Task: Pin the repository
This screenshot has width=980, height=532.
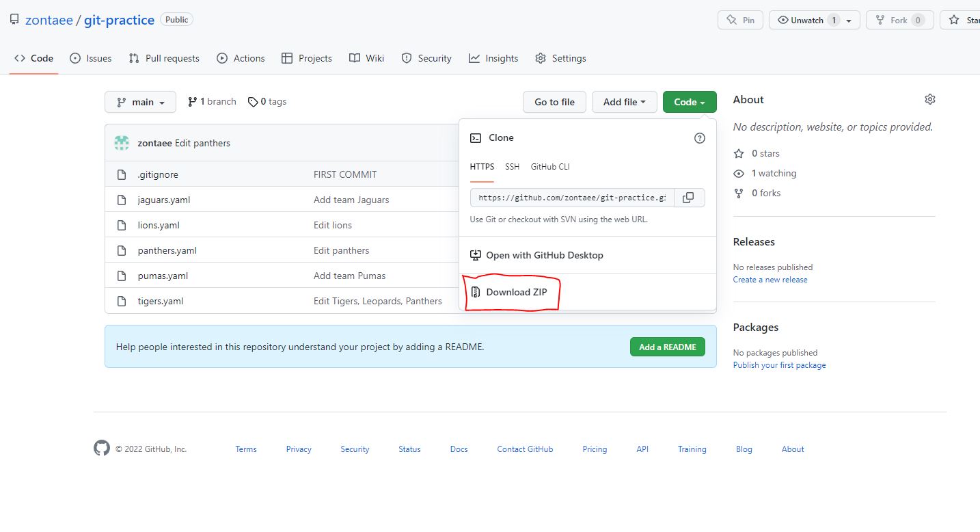Action: pyautogui.click(x=740, y=20)
